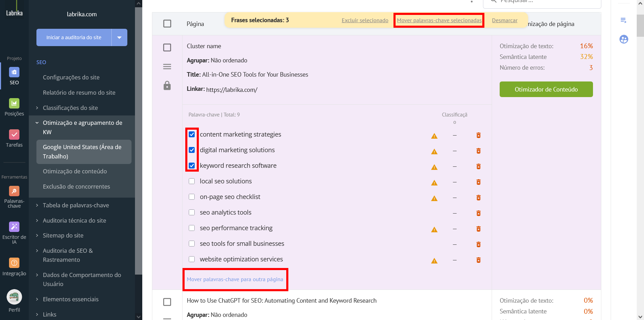Open dropdown arrow beside Iniciar a auditoria
This screenshot has width=644, height=320.
(119, 37)
